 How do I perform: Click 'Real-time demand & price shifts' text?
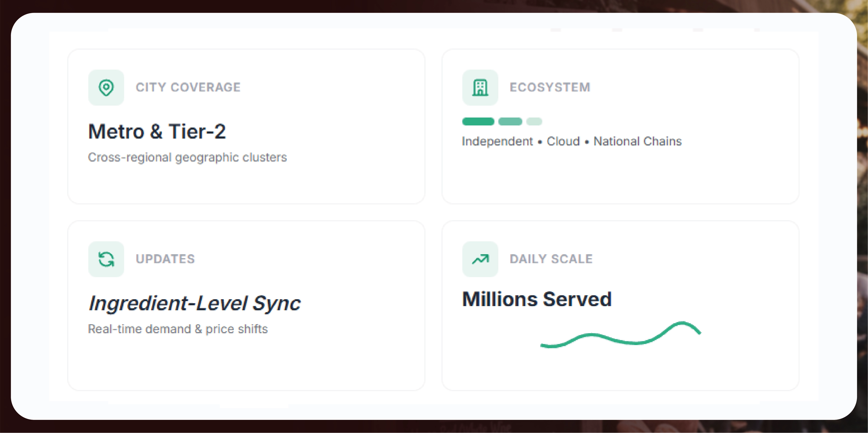(x=178, y=329)
